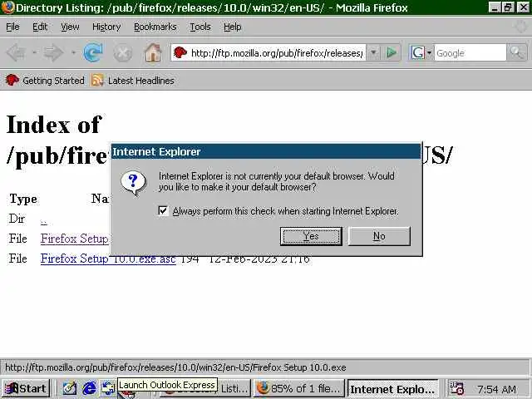Open the History menu
Image resolution: width=532 pixels, height=399 pixels.
coord(106,27)
